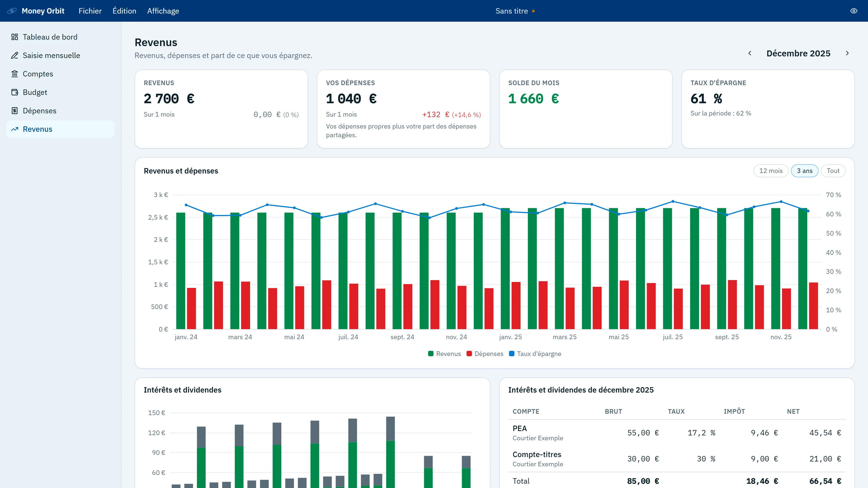Go to previous month with left chevron
The width and height of the screenshot is (868, 488).
tap(750, 53)
